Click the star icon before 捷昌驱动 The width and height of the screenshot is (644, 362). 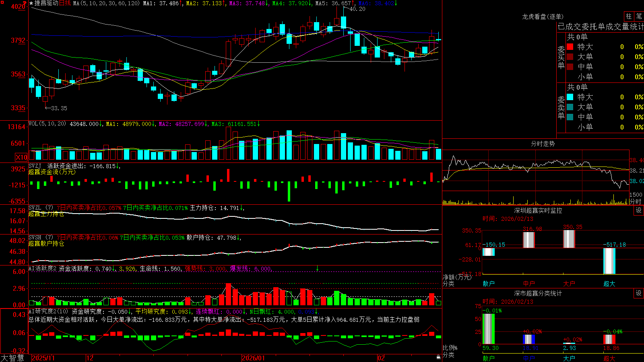(31, 3)
